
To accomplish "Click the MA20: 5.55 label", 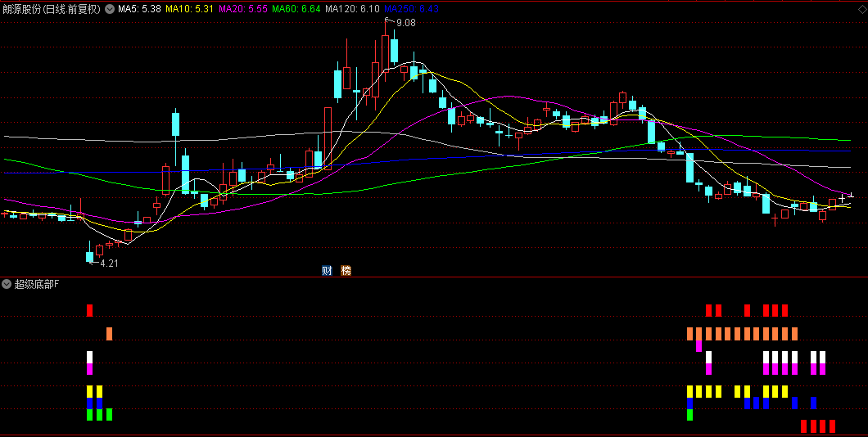I will coord(242,9).
